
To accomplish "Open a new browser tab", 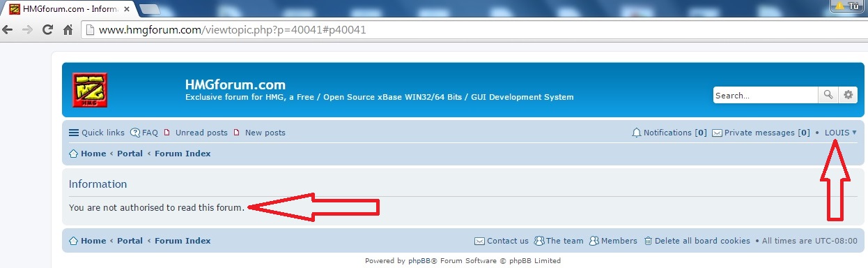I will click(149, 9).
